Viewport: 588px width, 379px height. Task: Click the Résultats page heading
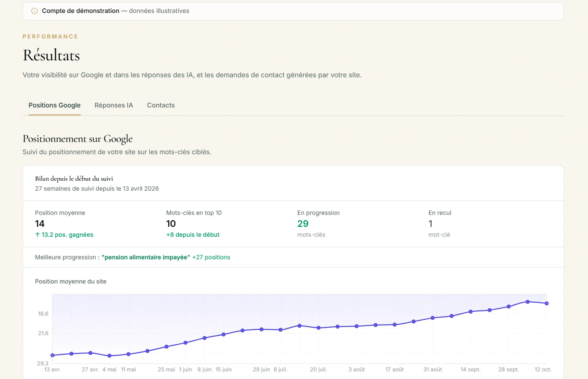(x=51, y=55)
